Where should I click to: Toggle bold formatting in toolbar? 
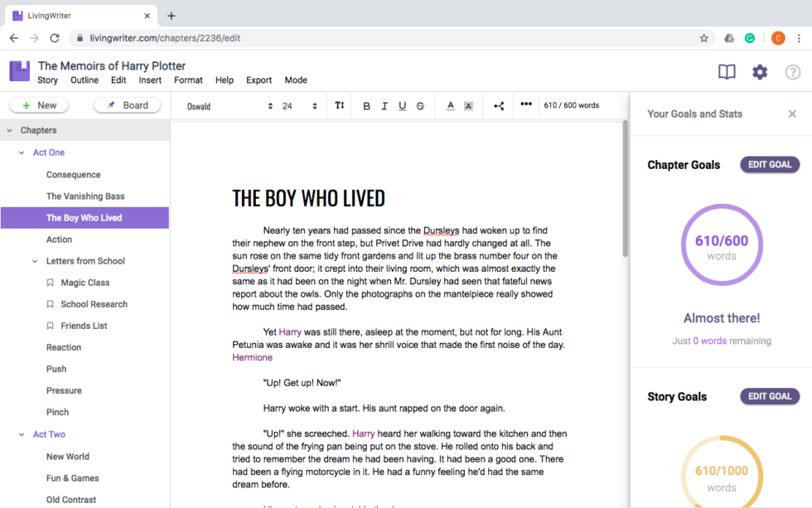click(366, 105)
